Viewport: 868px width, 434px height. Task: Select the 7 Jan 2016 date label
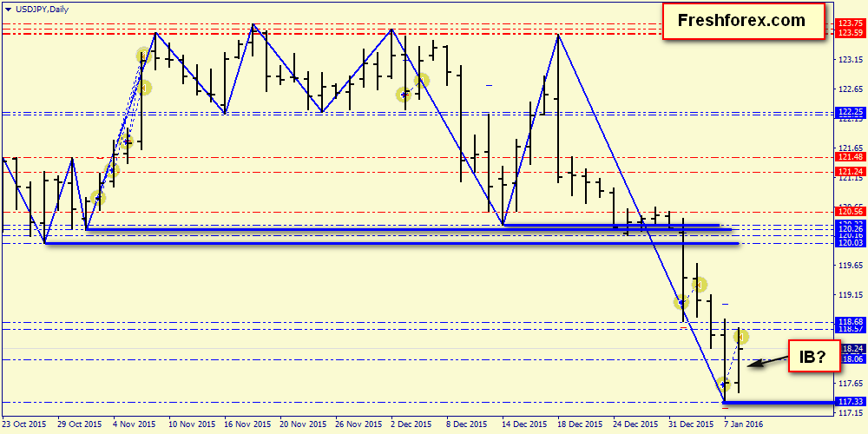(x=744, y=424)
